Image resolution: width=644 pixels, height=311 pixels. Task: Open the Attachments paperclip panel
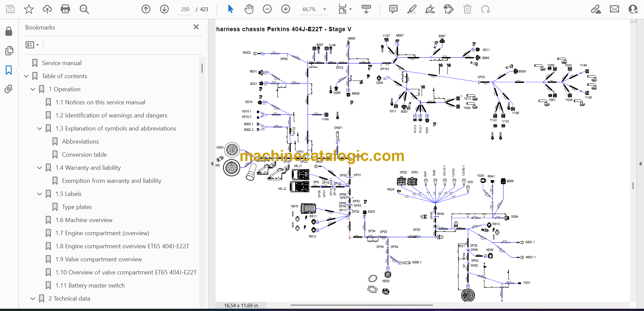coord(9,89)
